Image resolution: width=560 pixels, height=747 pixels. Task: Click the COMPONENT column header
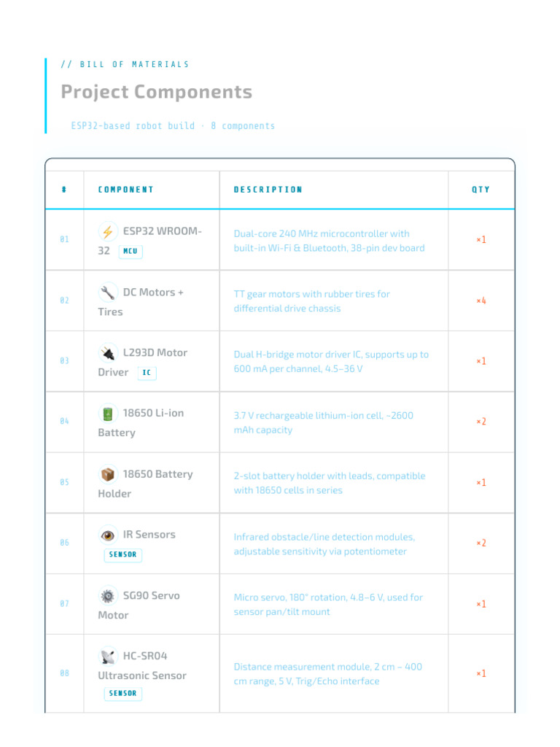125,190
